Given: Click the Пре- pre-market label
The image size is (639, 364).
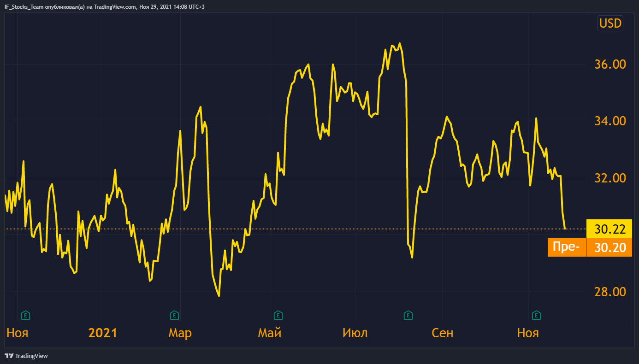Looking at the screenshot, I should [x=567, y=247].
